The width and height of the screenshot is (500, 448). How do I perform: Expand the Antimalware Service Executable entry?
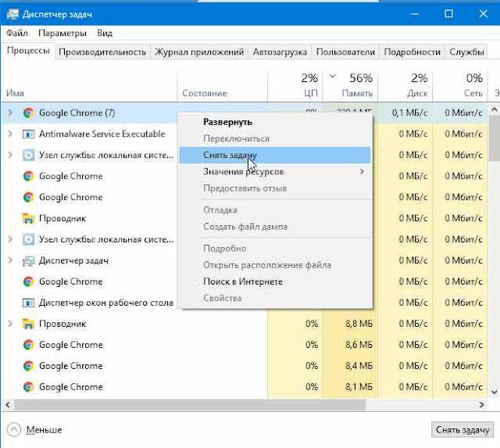pyautogui.click(x=10, y=134)
